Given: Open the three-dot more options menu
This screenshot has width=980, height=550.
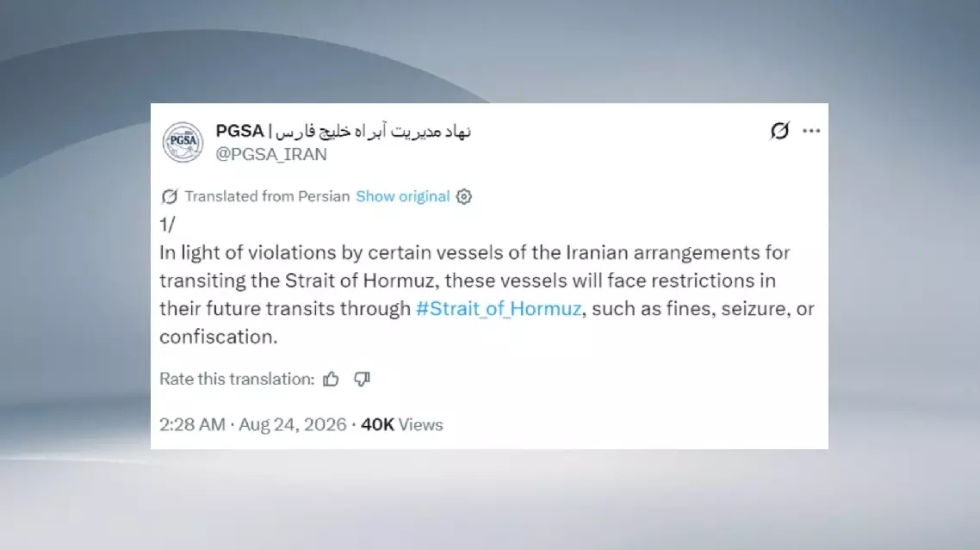Looking at the screenshot, I should [x=811, y=131].
